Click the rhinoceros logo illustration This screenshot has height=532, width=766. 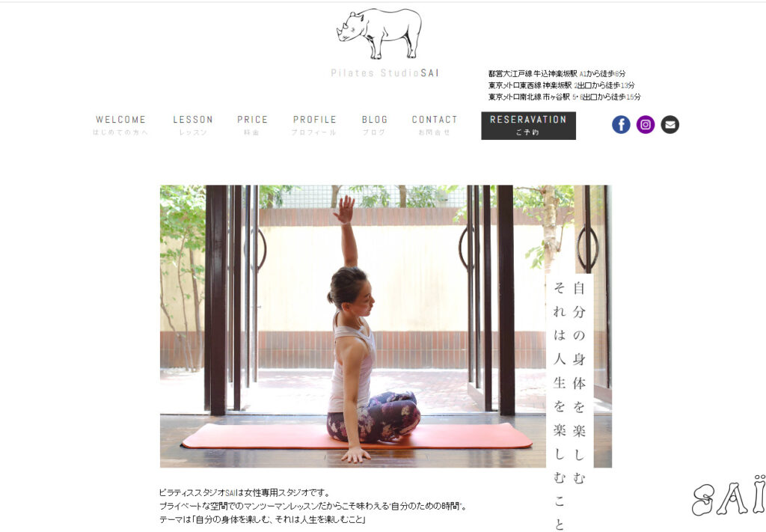pyautogui.click(x=379, y=33)
